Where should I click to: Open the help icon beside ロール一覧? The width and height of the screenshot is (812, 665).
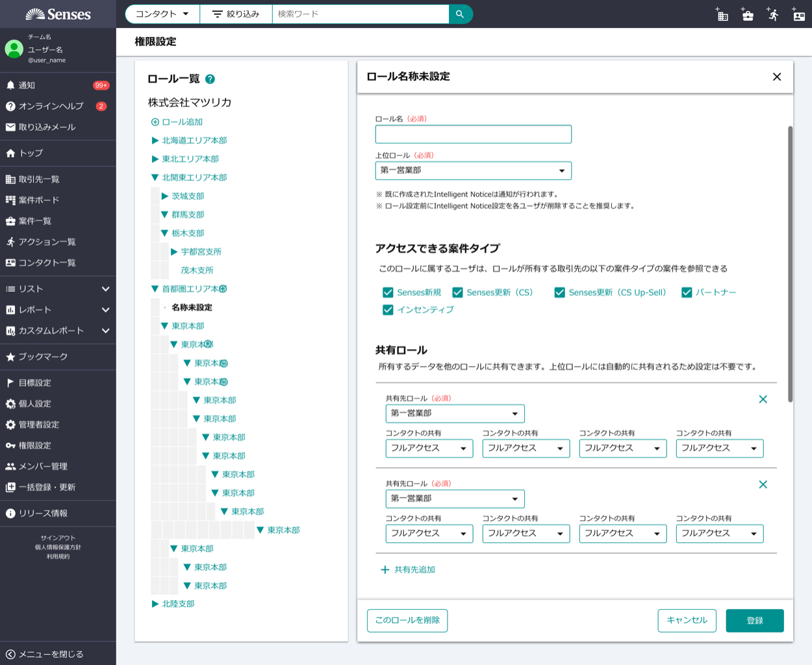(x=210, y=79)
